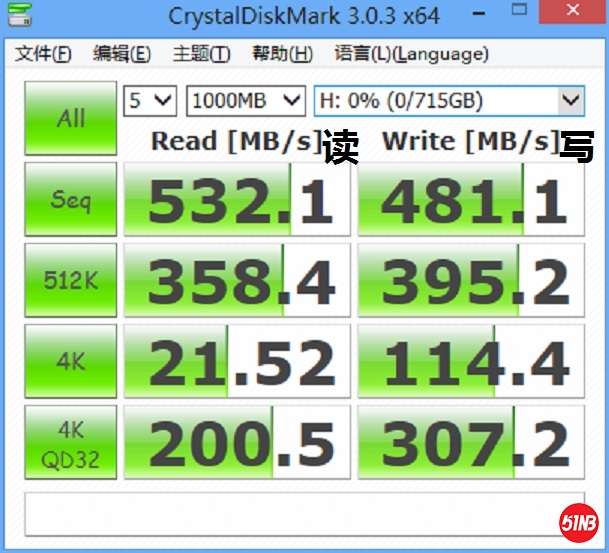609x553 pixels.
Task: Start the Seq sequential test
Action: pyautogui.click(x=70, y=199)
